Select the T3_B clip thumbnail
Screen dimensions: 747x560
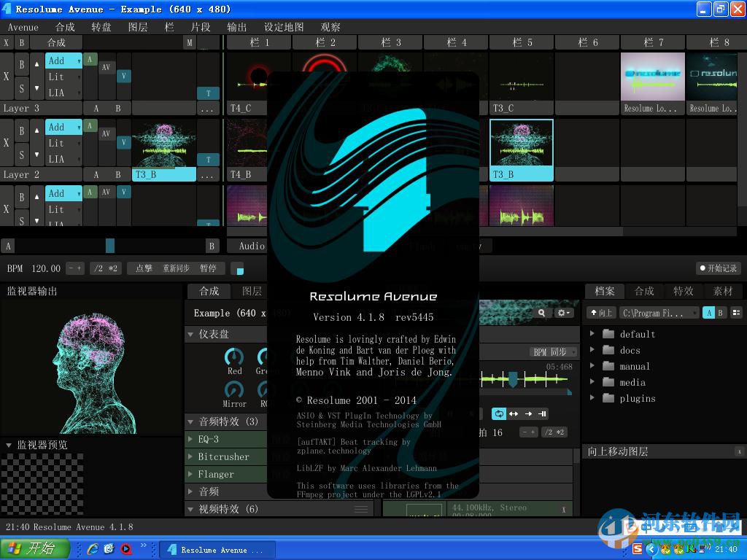tap(521, 149)
